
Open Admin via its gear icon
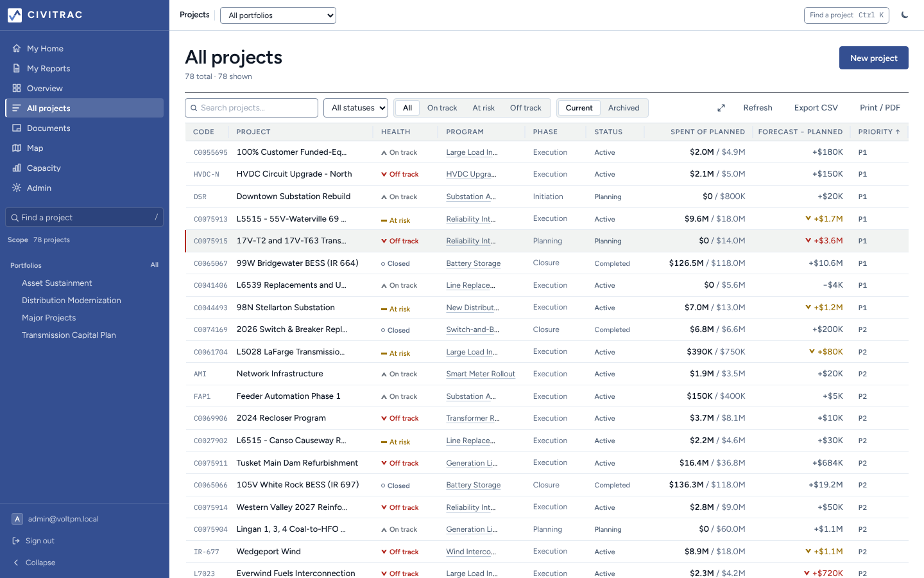(x=17, y=188)
